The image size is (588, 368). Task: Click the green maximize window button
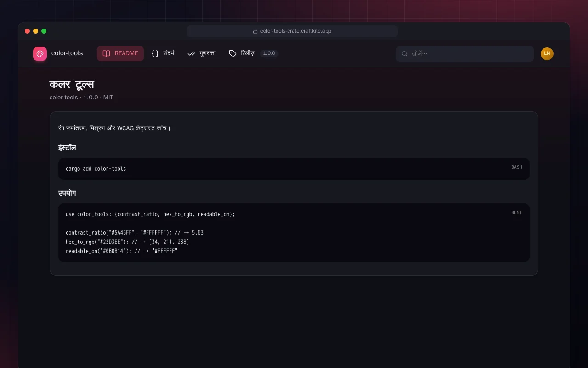pos(44,31)
